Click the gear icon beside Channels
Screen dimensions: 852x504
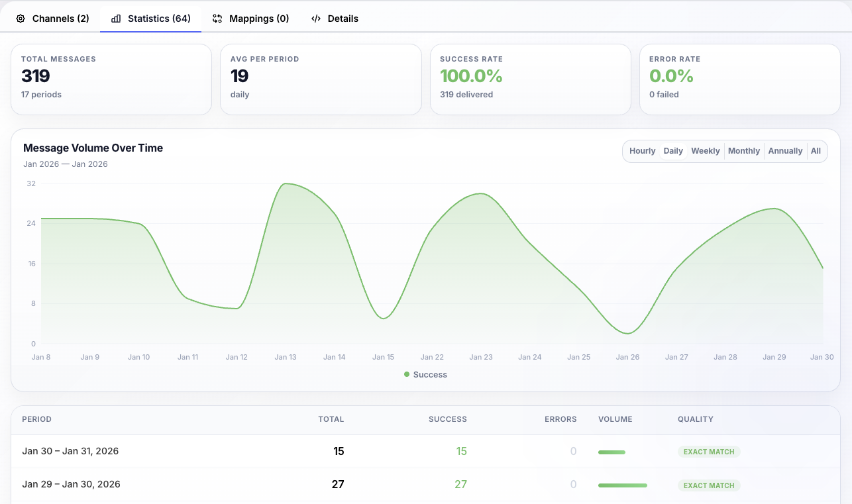tap(21, 19)
